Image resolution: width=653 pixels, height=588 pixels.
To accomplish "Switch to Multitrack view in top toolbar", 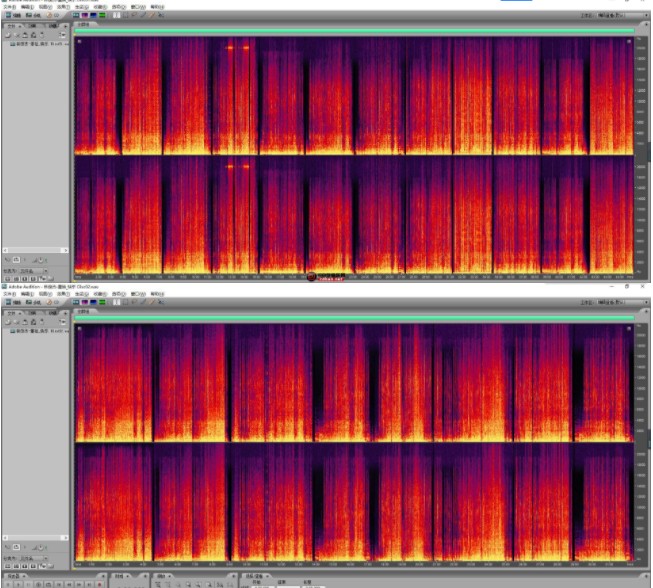I will coord(32,16).
